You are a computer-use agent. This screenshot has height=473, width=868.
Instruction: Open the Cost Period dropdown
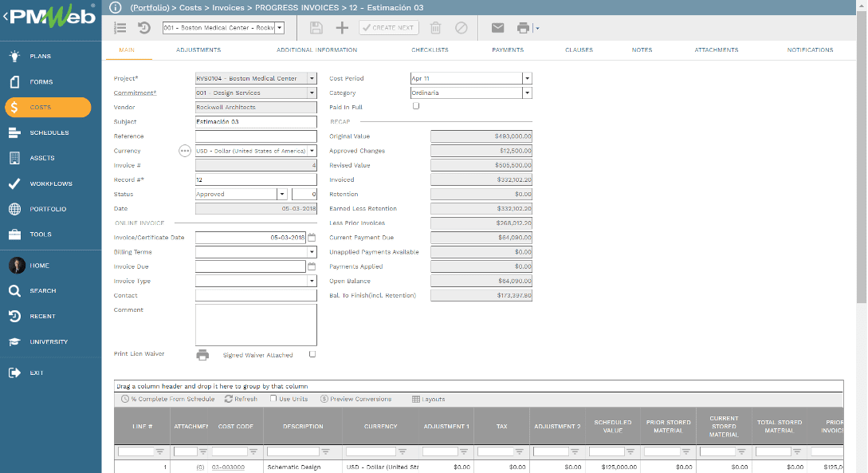pyautogui.click(x=527, y=77)
